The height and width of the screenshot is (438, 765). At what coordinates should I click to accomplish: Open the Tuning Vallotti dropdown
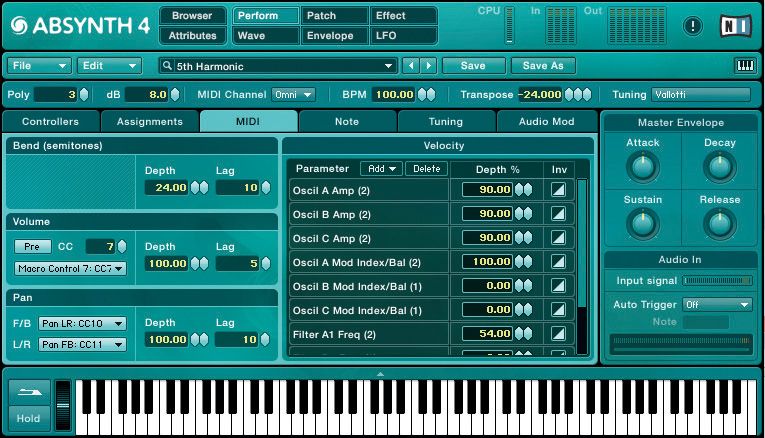tap(701, 94)
